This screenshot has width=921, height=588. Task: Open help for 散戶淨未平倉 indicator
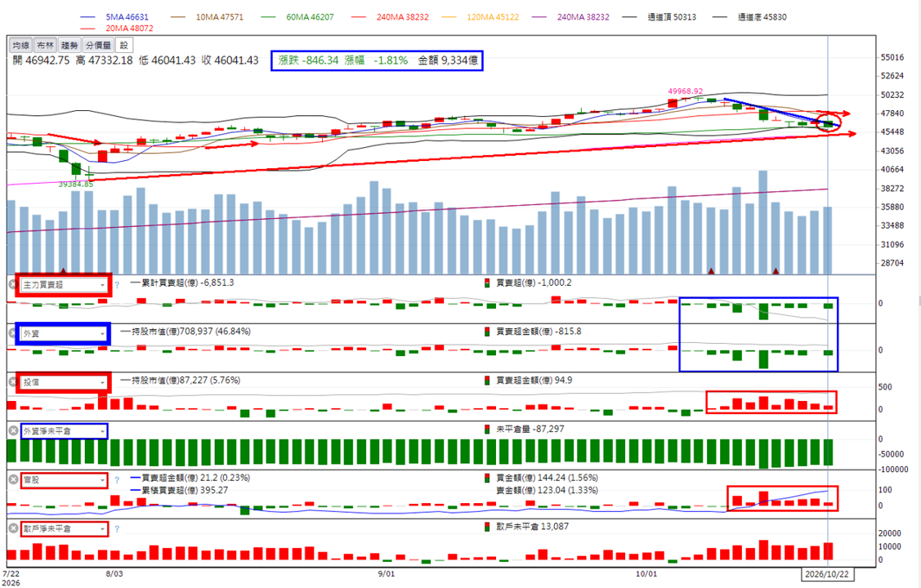[117, 528]
